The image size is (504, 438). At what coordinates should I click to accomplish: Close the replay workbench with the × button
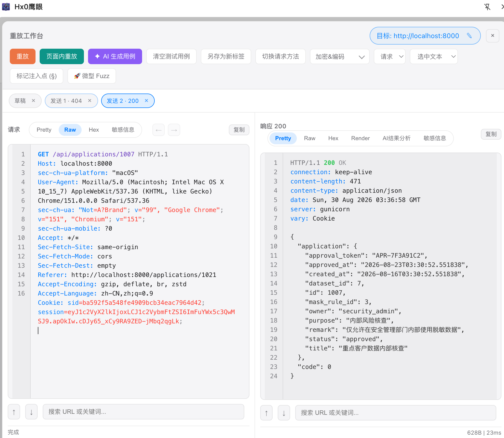click(492, 36)
